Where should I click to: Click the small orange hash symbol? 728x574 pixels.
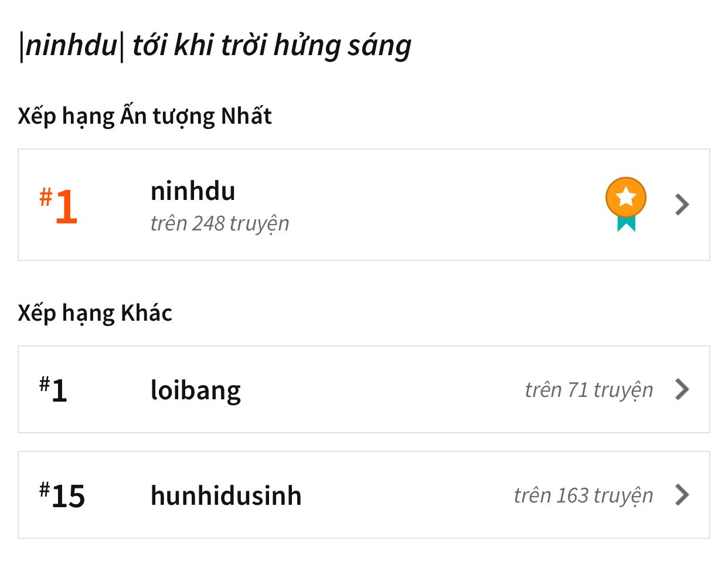46,196
